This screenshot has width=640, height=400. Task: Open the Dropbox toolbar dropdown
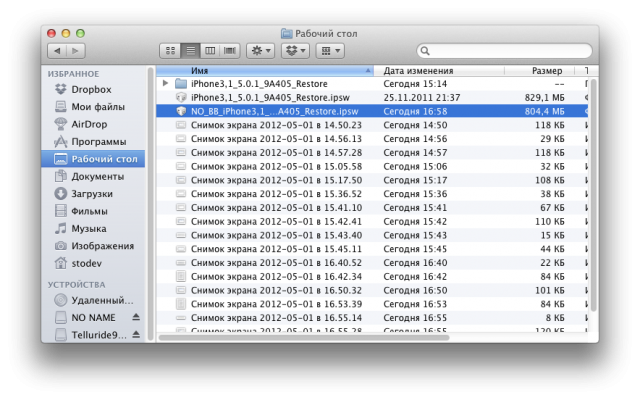294,50
